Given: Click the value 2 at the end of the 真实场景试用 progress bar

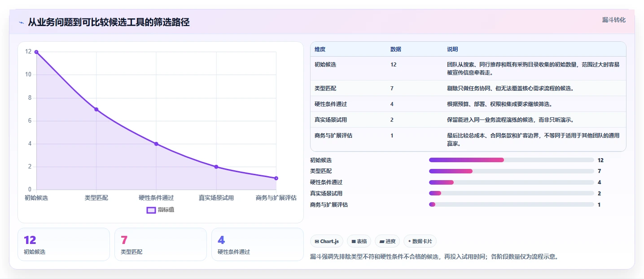Looking at the screenshot, I should point(599,193).
